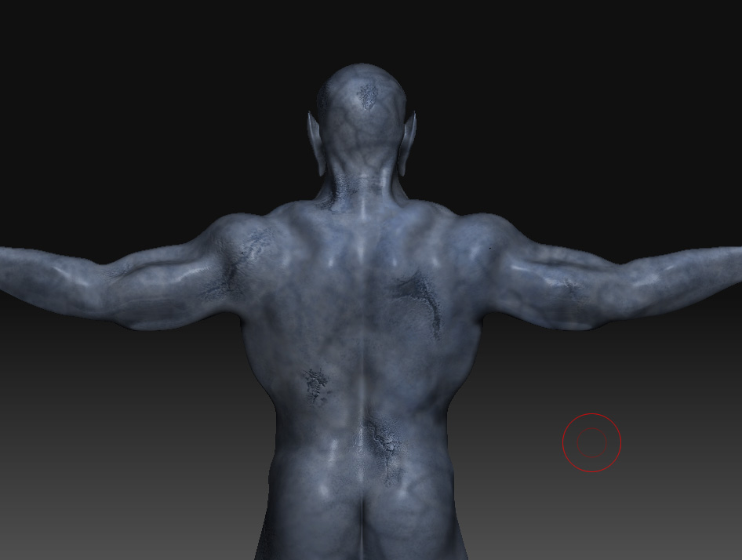Click the model's right pointed ear

[x=407, y=143]
